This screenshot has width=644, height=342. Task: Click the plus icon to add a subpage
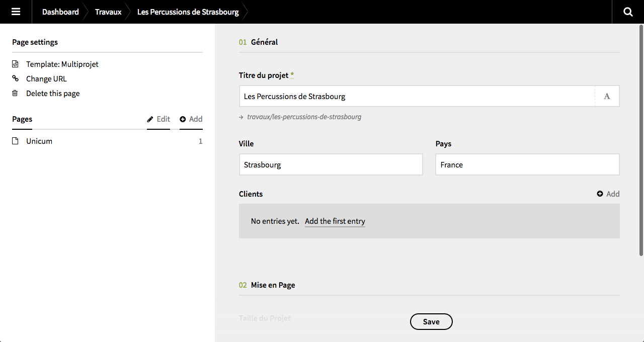(x=183, y=119)
